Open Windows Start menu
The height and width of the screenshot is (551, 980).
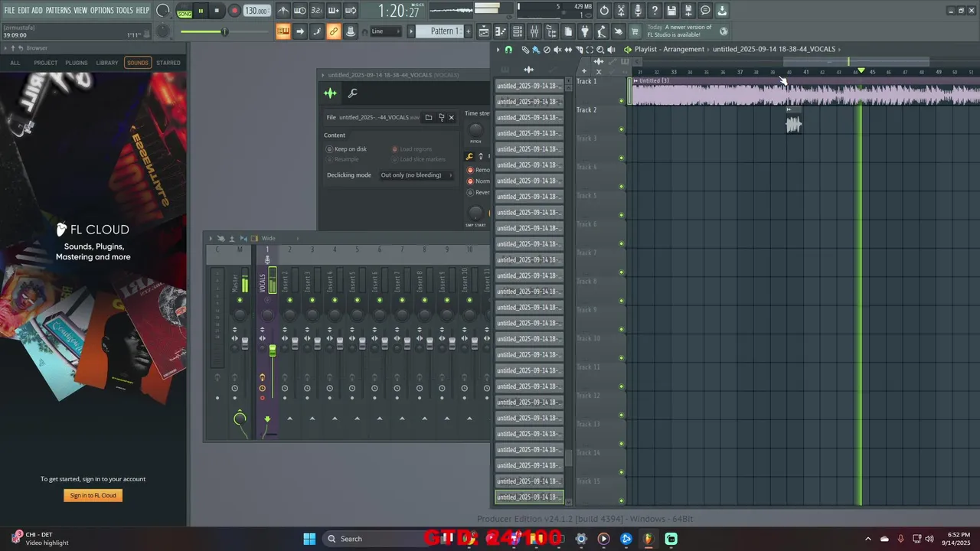tap(309, 539)
